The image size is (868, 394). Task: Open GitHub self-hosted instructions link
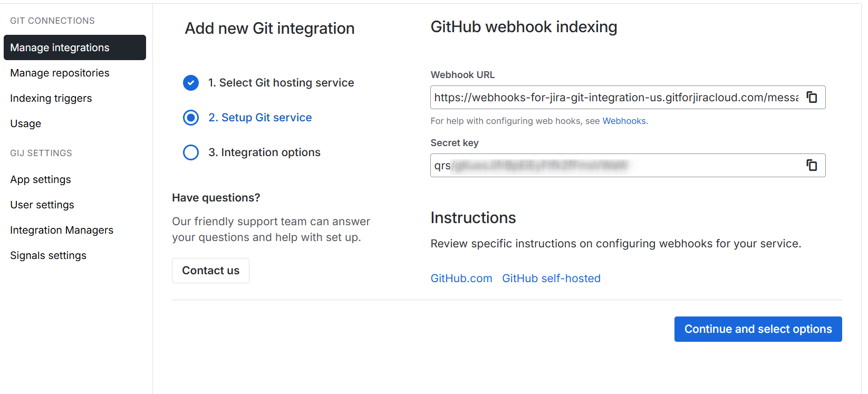coord(551,278)
